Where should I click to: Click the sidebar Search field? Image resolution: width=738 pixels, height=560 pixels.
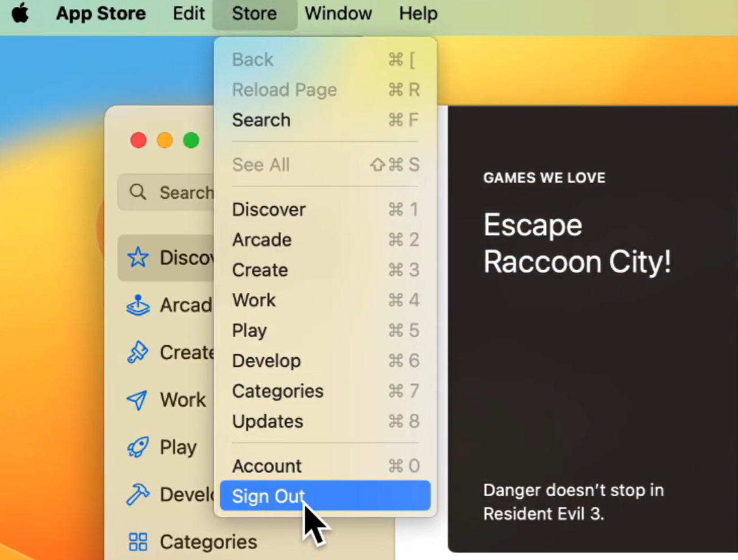pyautogui.click(x=166, y=192)
